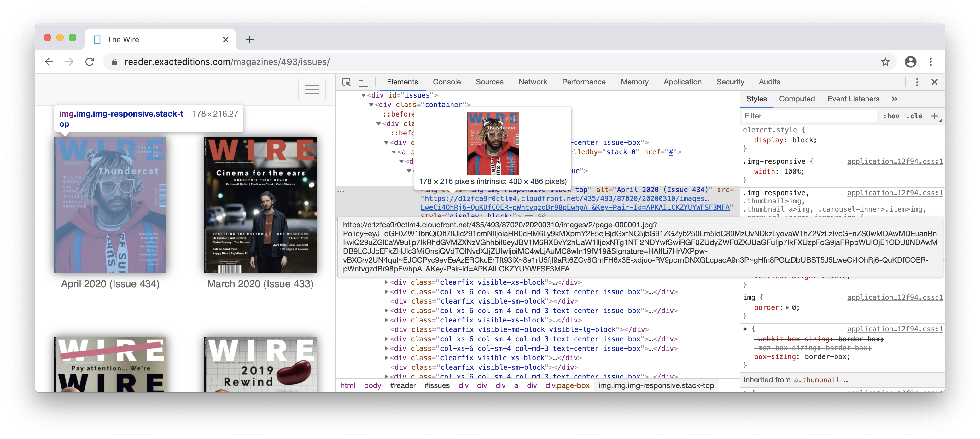The height and width of the screenshot is (439, 980).
Task: Click application CSS link for .img-responsive
Action: tap(895, 162)
